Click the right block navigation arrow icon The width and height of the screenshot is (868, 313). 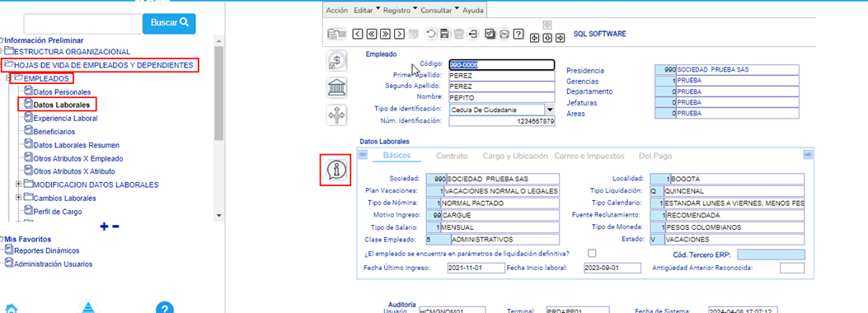(x=560, y=38)
